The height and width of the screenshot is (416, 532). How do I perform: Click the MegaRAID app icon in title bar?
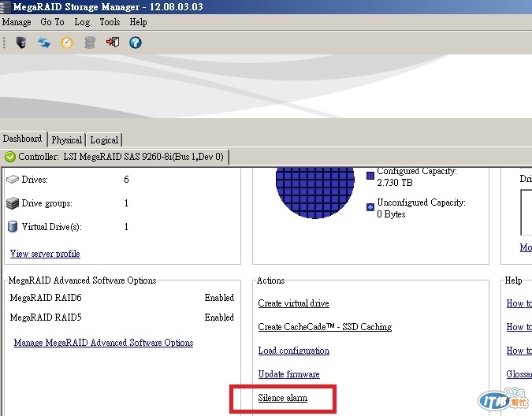6,6
